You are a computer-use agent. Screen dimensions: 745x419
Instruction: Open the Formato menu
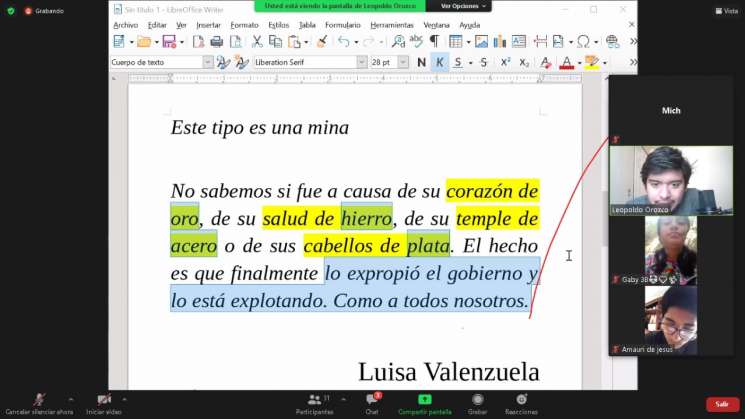tap(244, 25)
